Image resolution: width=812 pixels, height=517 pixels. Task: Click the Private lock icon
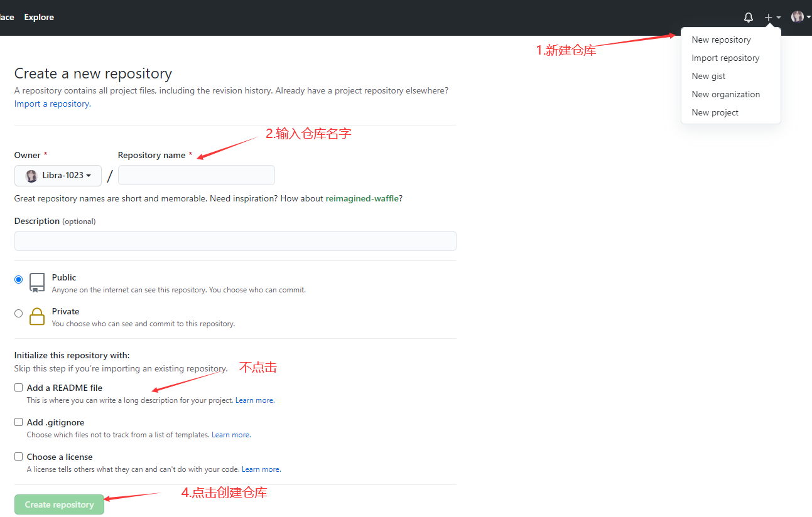[37, 316]
